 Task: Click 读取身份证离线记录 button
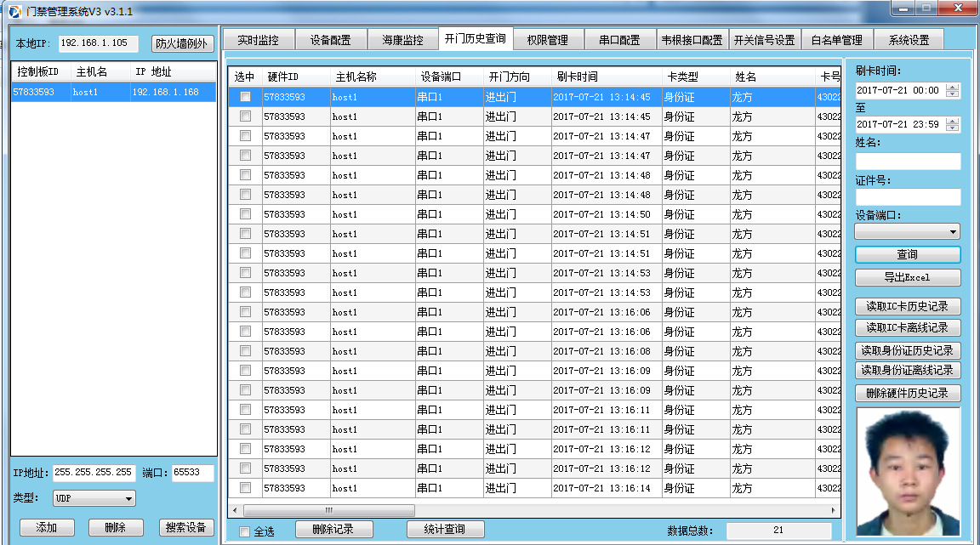pyautogui.click(x=908, y=371)
